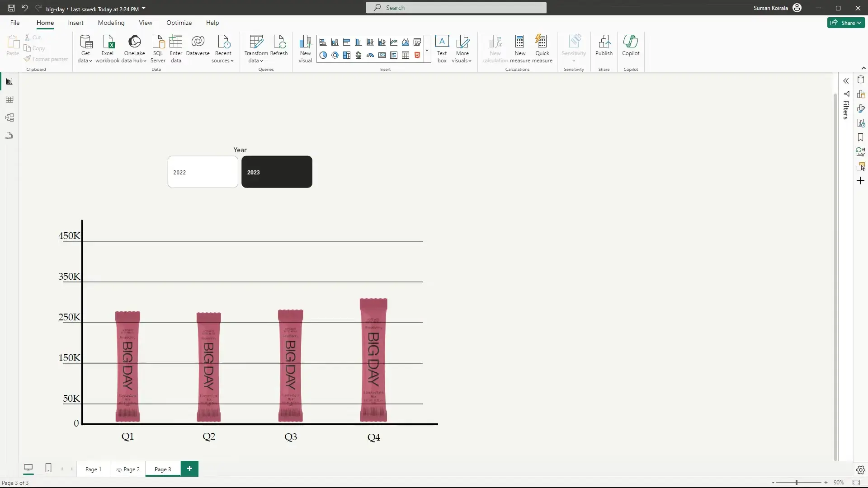The image size is (868, 488).
Task: Insert a stacked bar chart visual
Action: pyautogui.click(x=323, y=42)
